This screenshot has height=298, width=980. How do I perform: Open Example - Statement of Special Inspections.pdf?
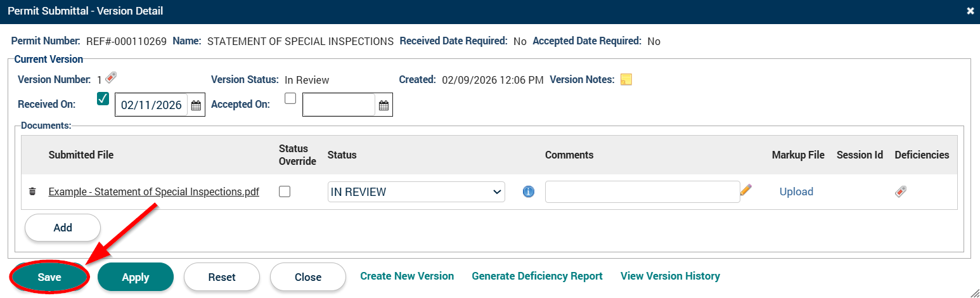point(153,192)
